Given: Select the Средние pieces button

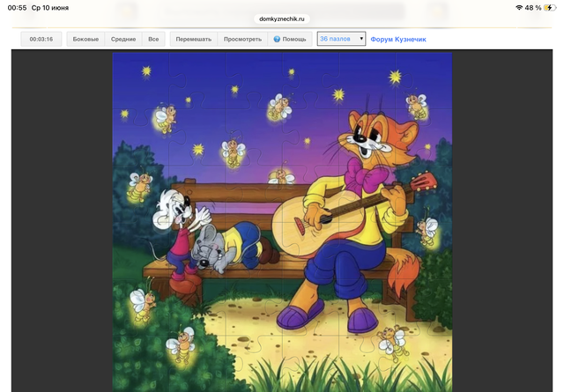Looking at the screenshot, I should pyautogui.click(x=123, y=39).
